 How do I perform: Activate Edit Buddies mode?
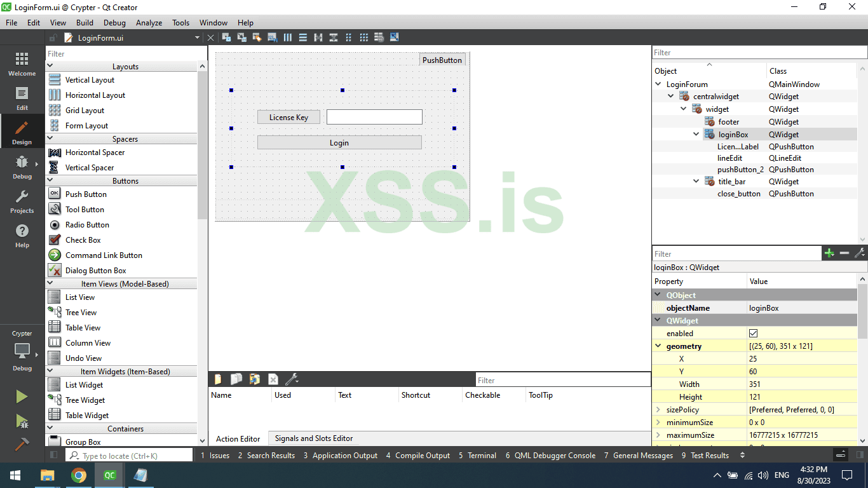(x=257, y=37)
